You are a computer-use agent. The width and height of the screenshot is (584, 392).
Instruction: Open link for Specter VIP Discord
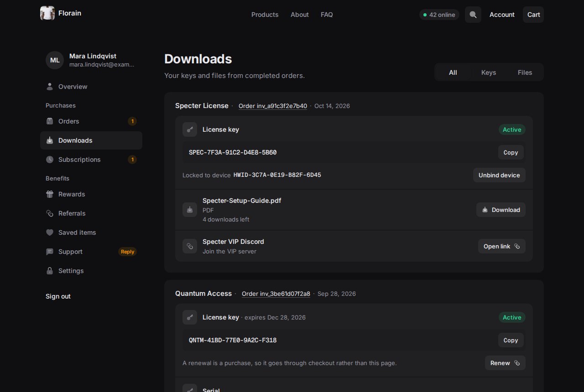pos(502,246)
